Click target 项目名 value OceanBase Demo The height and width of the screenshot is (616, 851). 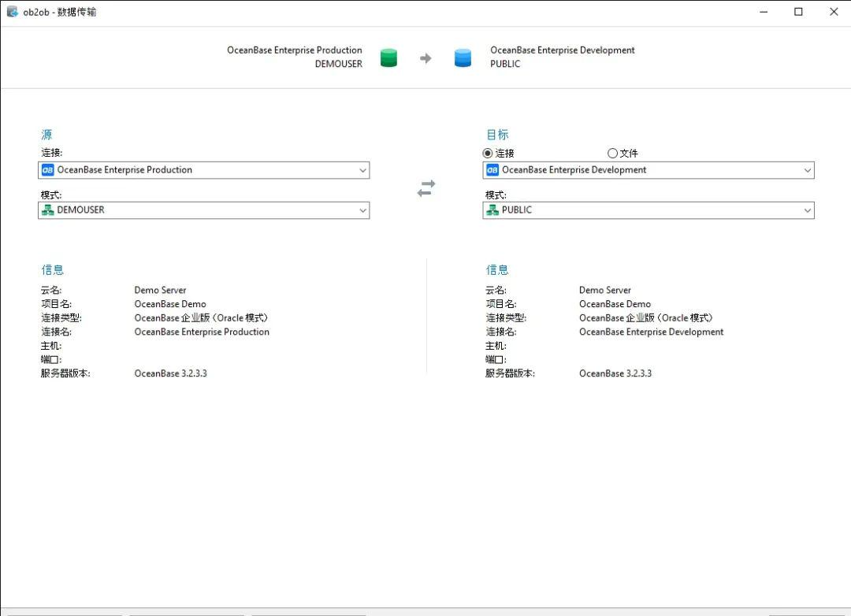(x=615, y=304)
